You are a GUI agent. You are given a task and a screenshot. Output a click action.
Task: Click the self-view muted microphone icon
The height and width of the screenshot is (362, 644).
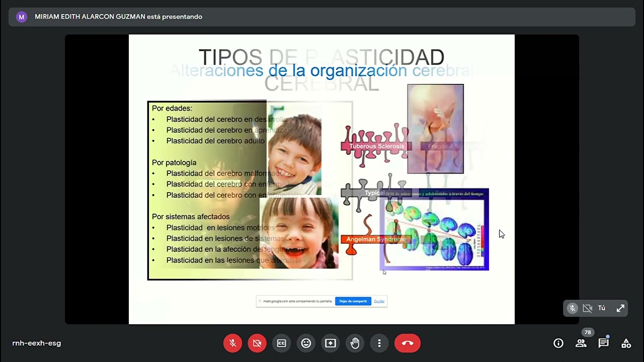click(572, 308)
